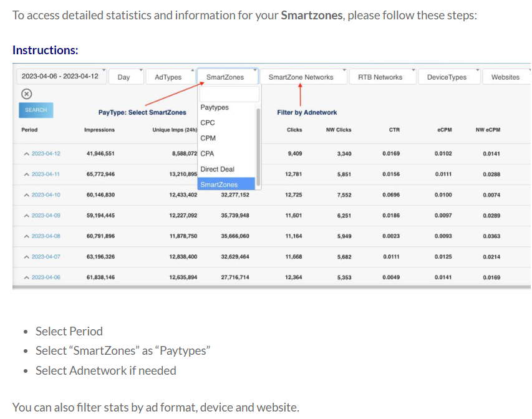Select the highlighted SmartZones option
The image size is (532, 419).
click(x=226, y=184)
